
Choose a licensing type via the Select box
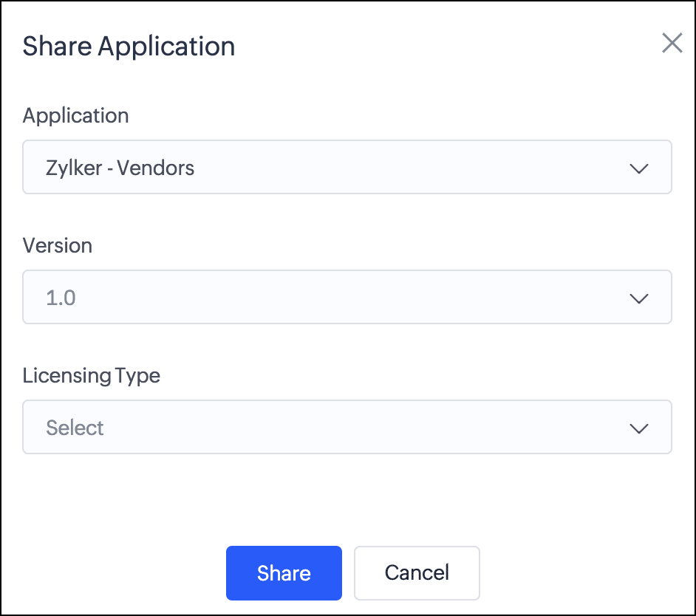[x=347, y=428]
